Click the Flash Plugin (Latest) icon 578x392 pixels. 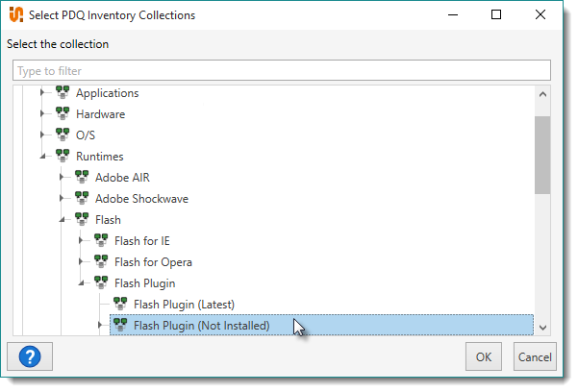120,305
